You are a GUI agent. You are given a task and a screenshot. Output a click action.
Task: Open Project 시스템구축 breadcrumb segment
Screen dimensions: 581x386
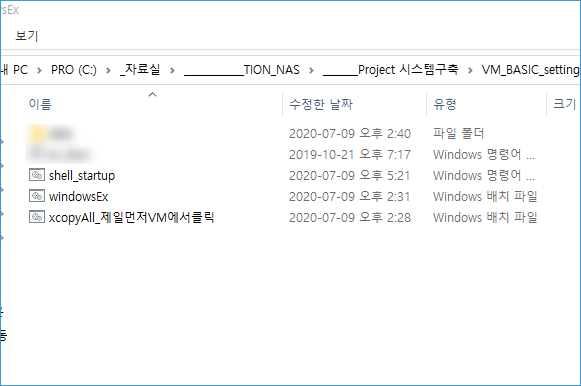tap(391, 70)
